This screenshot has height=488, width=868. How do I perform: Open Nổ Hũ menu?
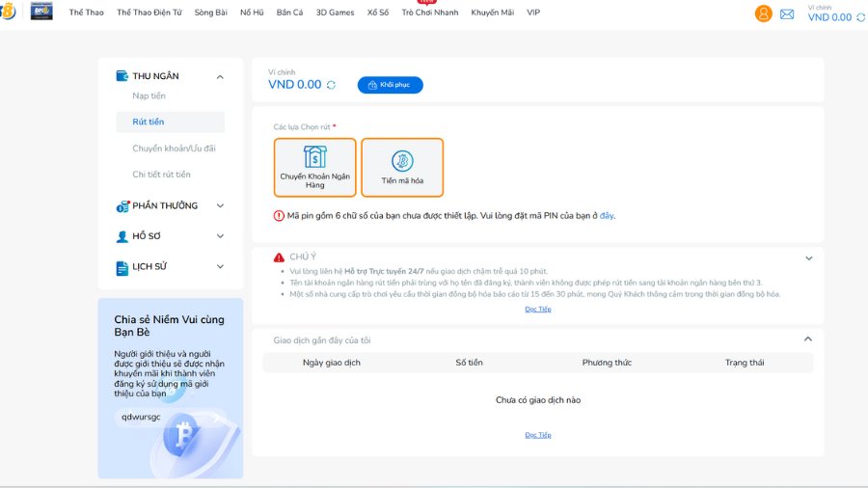coord(252,13)
